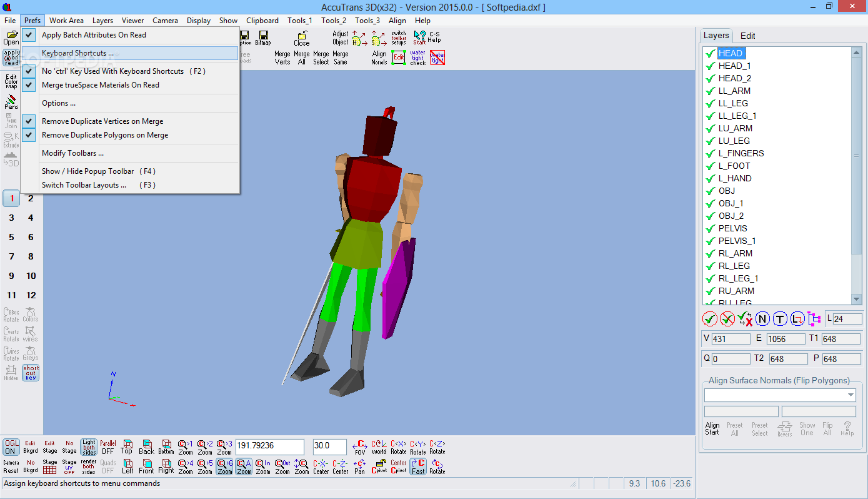Viewport: 868px width, 499px height.
Task: Toggle visibility check of PELVIS layer
Action: 710,228
